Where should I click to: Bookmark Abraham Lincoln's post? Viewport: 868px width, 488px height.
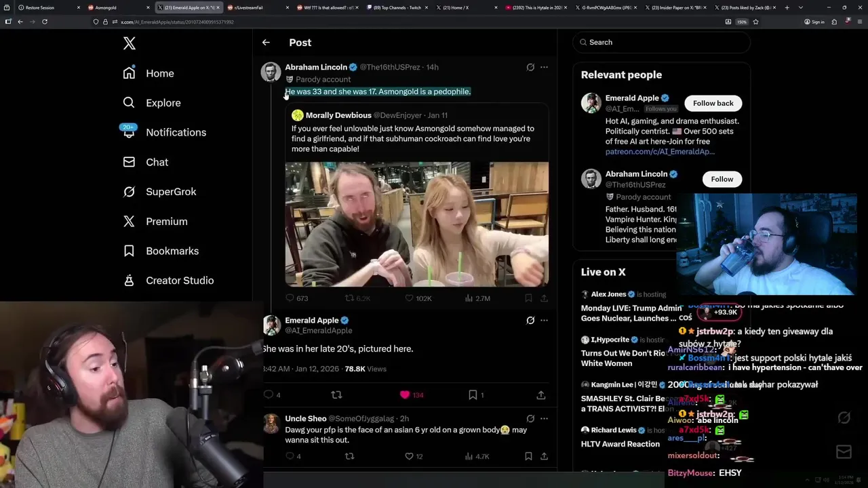pos(528,298)
